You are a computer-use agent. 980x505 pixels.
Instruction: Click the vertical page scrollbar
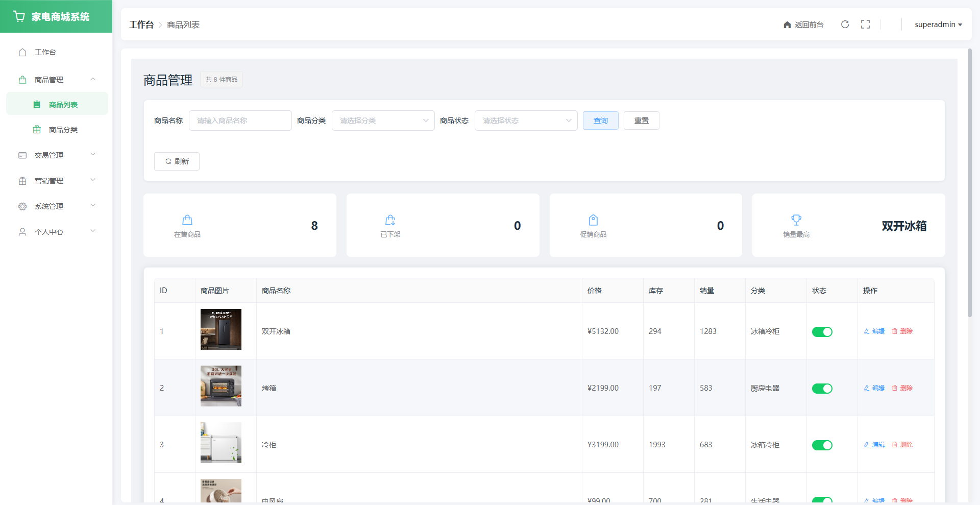(x=969, y=183)
